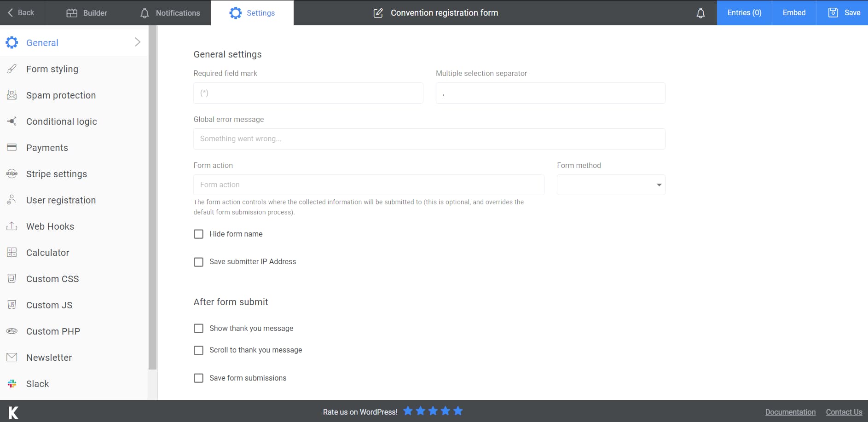Open the Slack integration icon
Image resolution: width=868 pixels, height=422 pixels.
pos(12,383)
